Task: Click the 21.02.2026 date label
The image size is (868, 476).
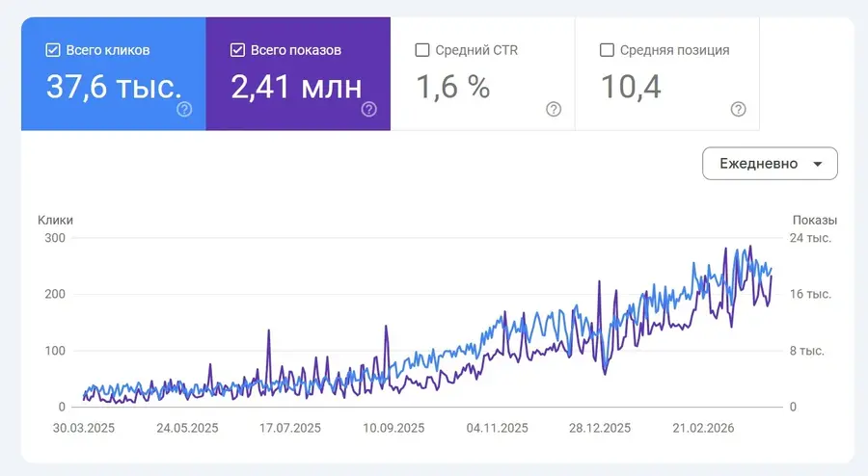Action: pos(705,428)
